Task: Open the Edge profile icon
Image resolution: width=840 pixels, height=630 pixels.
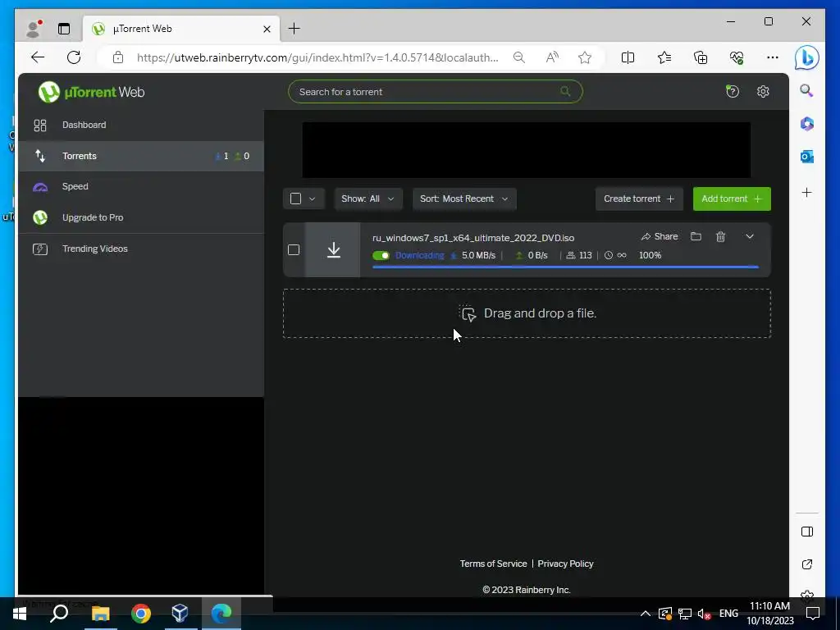Action: coord(34,29)
